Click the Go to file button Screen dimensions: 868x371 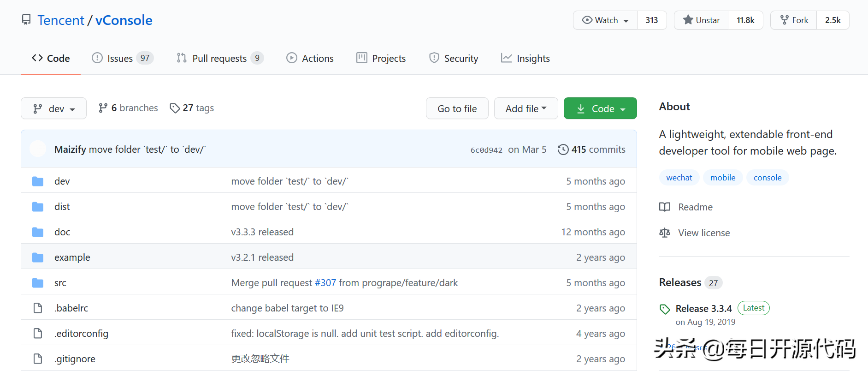457,108
